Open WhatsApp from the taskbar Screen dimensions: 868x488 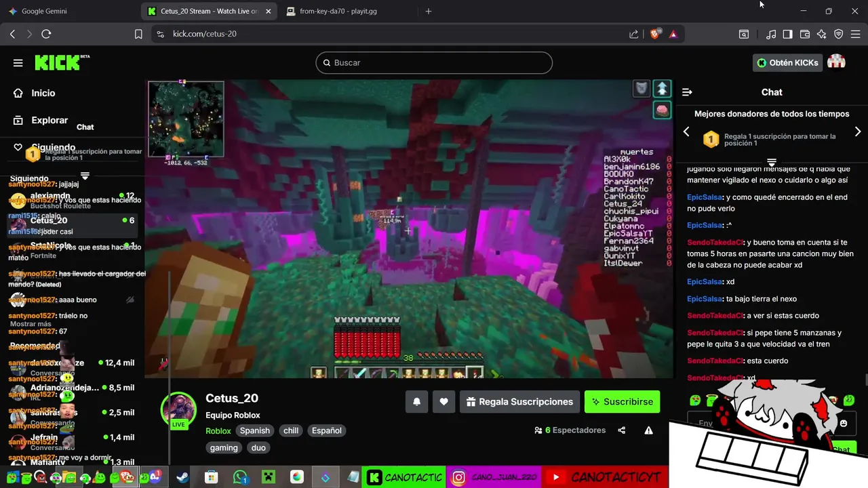[x=240, y=477]
